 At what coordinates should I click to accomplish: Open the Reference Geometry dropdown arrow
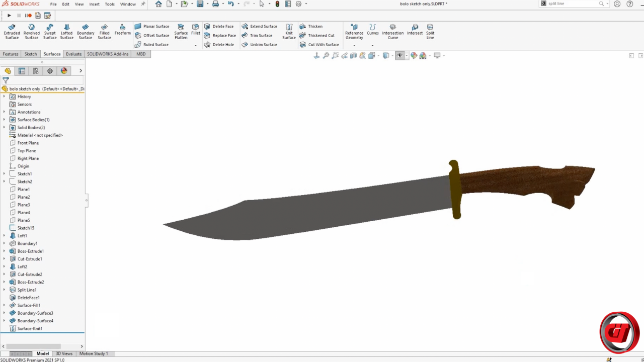(354, 45)
